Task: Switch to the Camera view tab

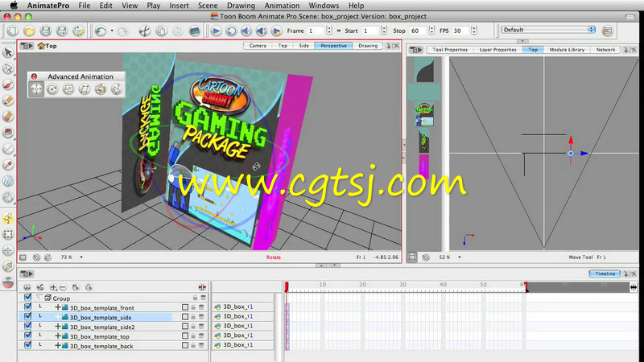Action: 258,46
